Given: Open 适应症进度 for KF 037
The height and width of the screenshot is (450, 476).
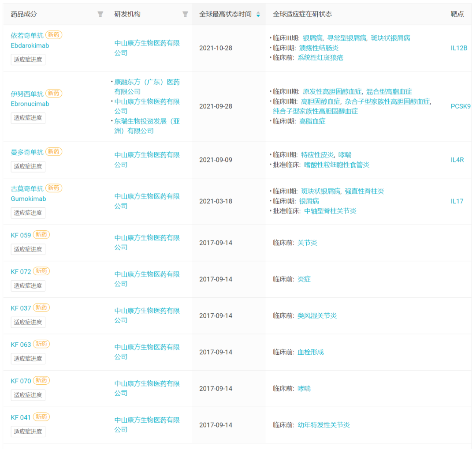Looking at the screenshot, I should coord(28,322).
